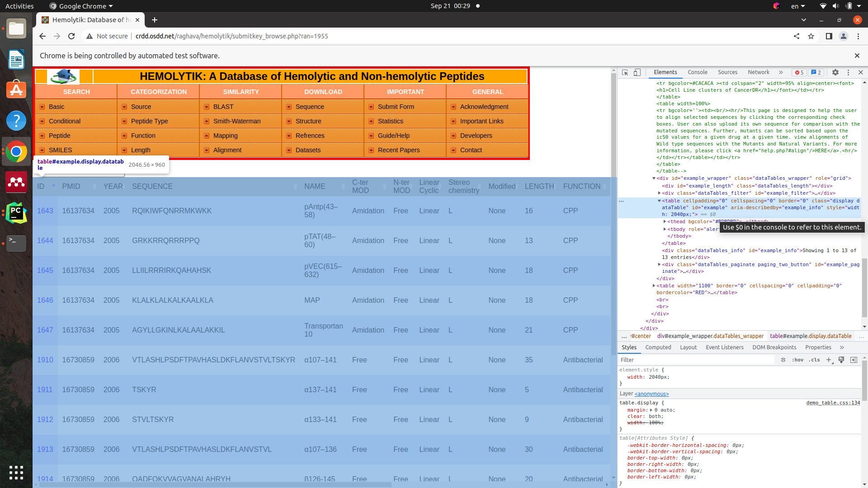Expand the div.dataTables_filter node
Screen dimensions: 868x488
[x=659, y=193]
